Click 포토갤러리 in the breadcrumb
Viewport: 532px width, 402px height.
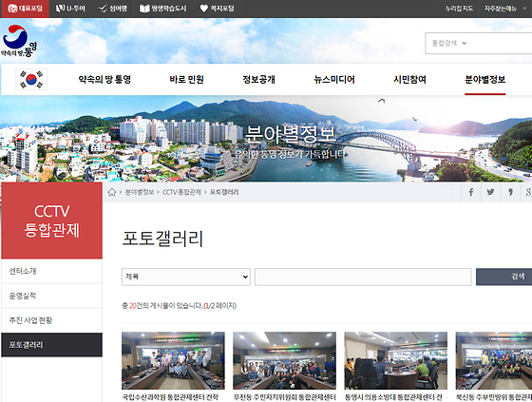pyautogui.click(x=224, y=192)
